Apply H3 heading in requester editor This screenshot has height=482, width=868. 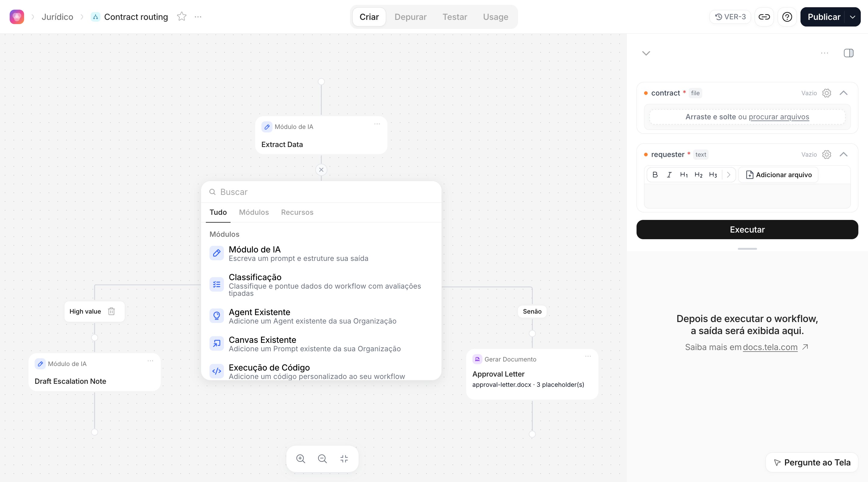click(x=713, y=175)
